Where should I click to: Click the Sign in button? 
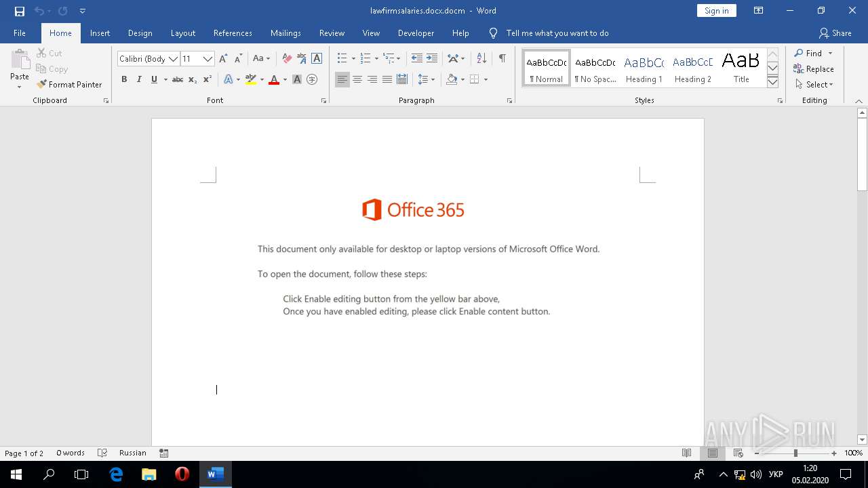coord(716,11)
